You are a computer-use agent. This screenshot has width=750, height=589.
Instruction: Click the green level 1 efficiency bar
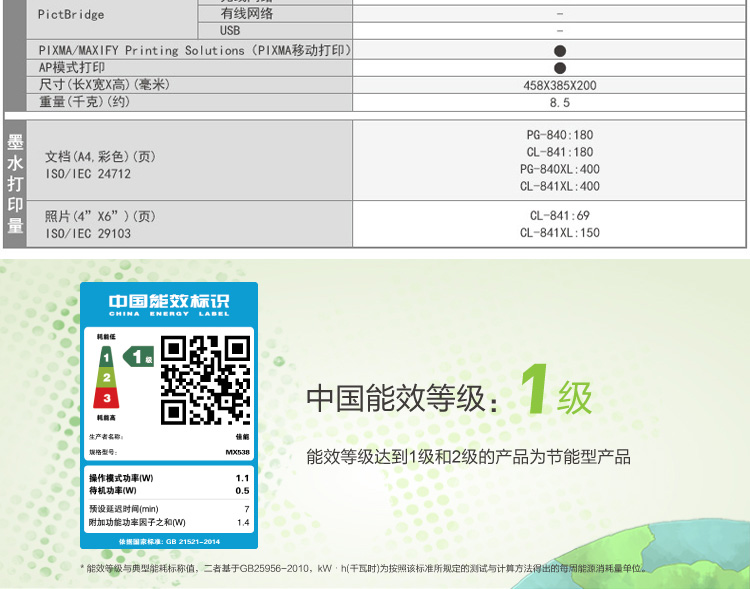pos(106,356)
